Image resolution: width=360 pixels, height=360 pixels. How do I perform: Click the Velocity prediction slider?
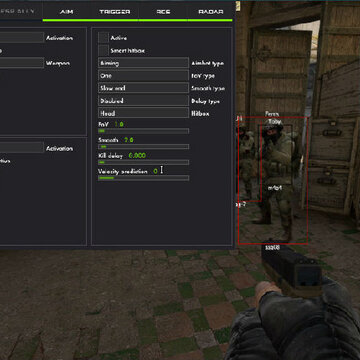[x=143, y=178]
